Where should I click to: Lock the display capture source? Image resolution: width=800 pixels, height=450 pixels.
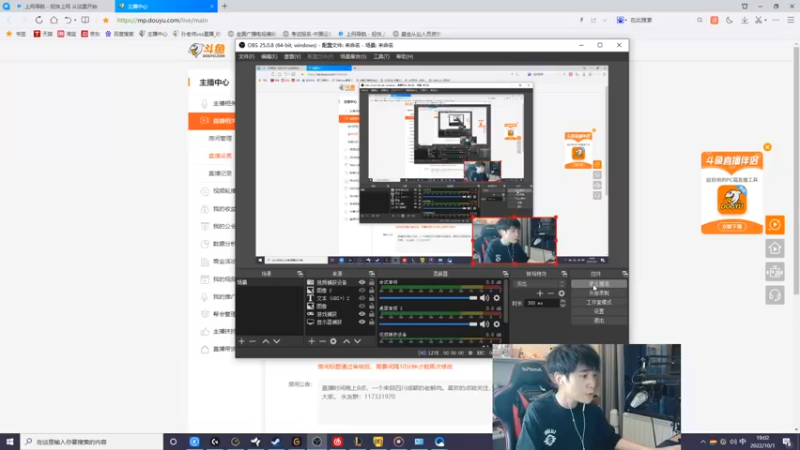tap(371, 322)
